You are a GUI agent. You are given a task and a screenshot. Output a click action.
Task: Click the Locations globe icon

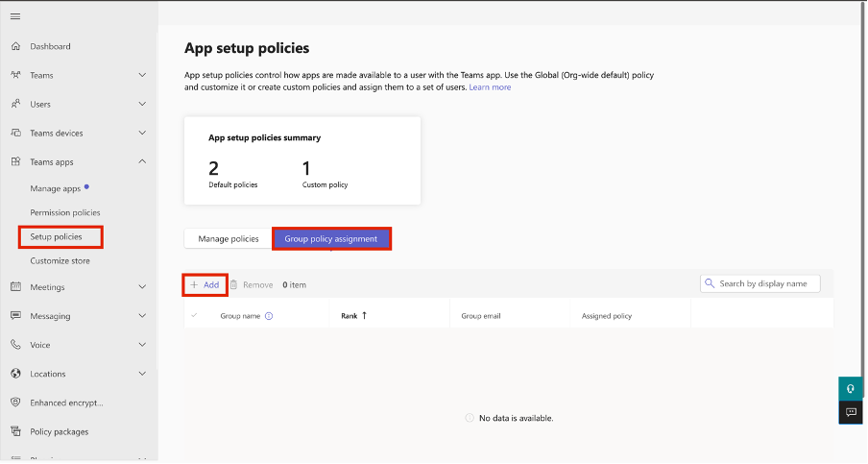[15, 373]
